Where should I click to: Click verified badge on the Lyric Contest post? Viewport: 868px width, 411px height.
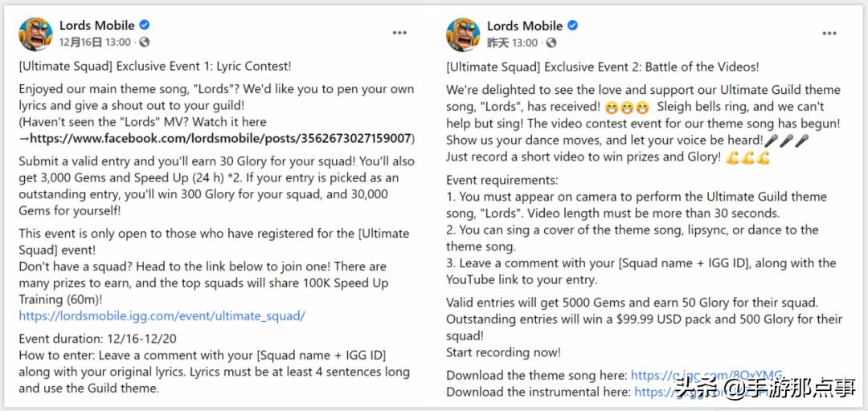coord(145,26)
